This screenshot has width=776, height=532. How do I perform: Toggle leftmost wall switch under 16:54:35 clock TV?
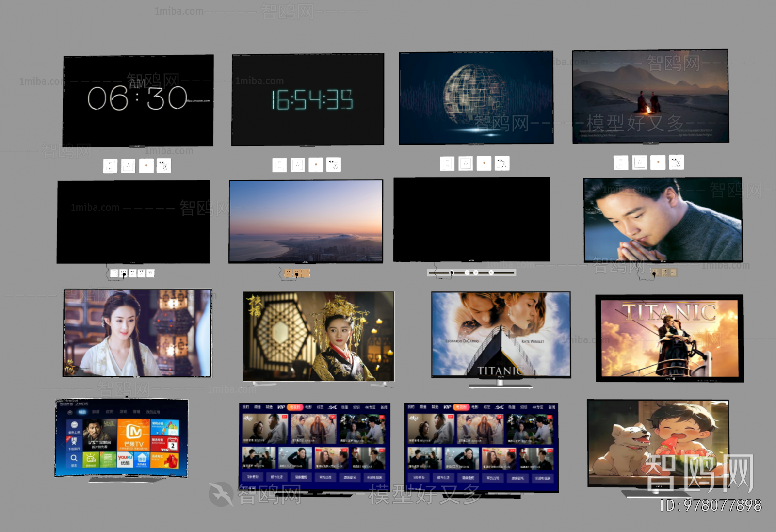point(279,165)
